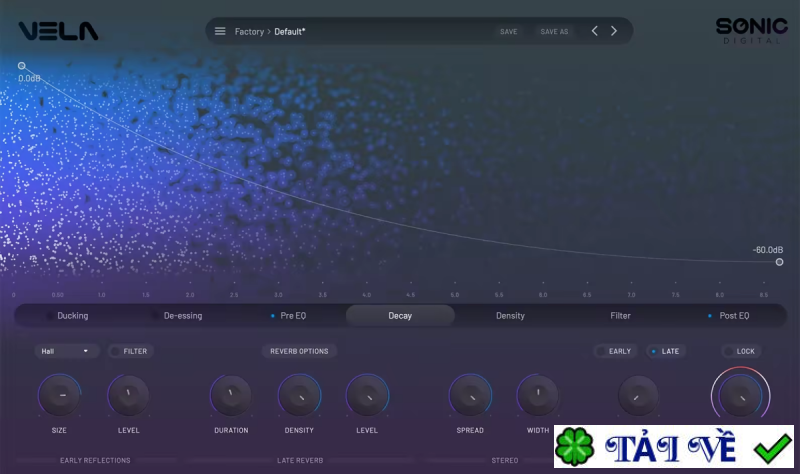
Task: Go to the next preset arrow
Action: (x=614, y=31)
